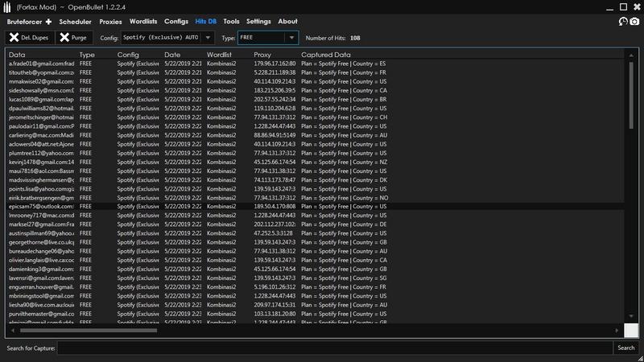Select proxy cell 179.96.17.162:80
Screen dimensions: 644x362
[x=275, y=64]
